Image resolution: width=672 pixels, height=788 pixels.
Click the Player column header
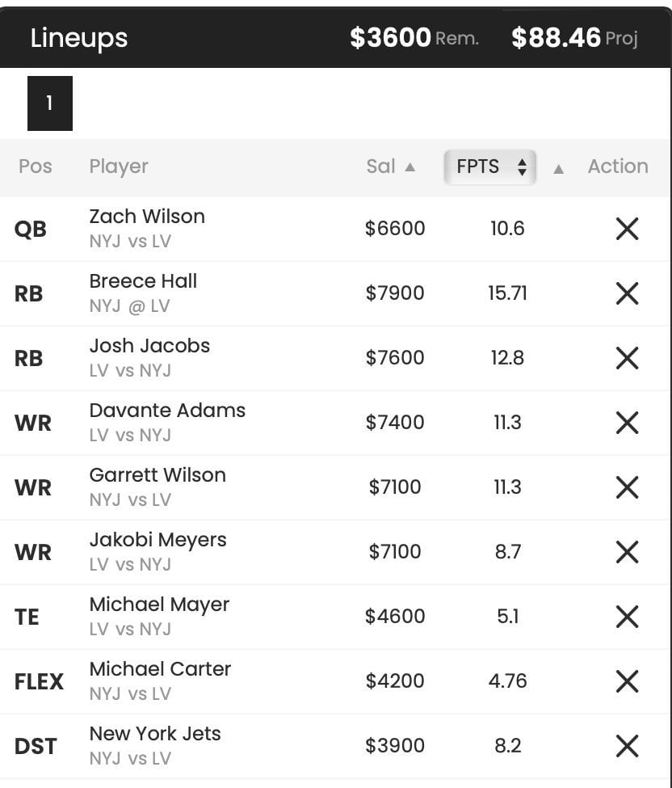coord(119,166)
